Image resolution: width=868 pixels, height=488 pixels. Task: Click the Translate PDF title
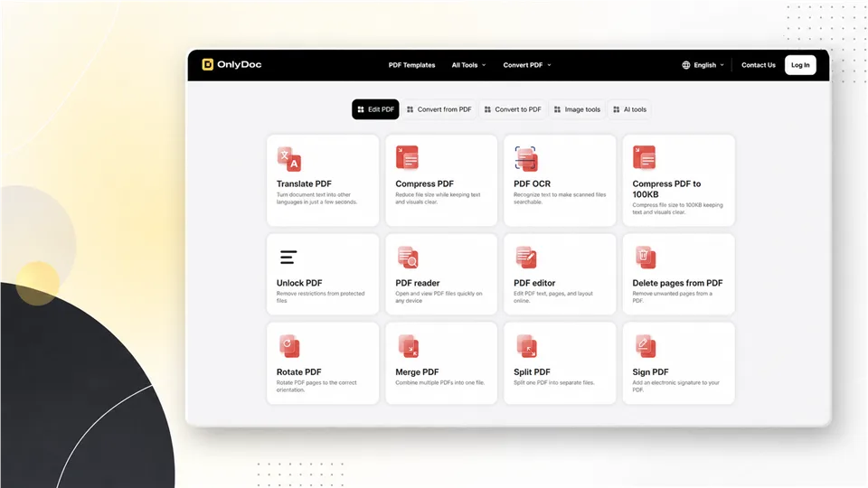click(x=304, y=183)
